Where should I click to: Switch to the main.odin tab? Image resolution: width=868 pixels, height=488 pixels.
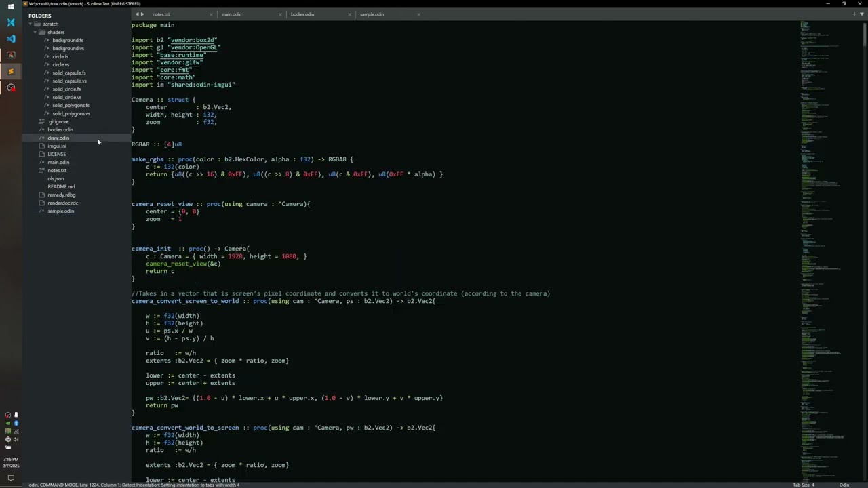click(x=231, y=14)
